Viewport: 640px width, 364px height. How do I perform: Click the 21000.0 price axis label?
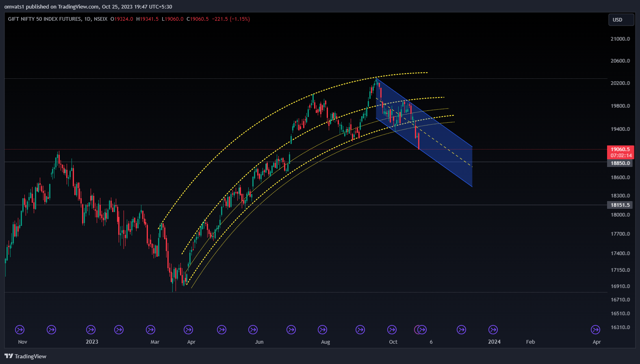tap(620, 39)
